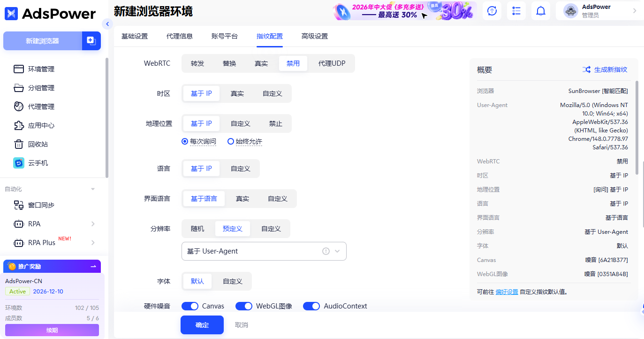Go to 代理管理
The width and height of the screenshot is (644, 339).
coord(41,107)
